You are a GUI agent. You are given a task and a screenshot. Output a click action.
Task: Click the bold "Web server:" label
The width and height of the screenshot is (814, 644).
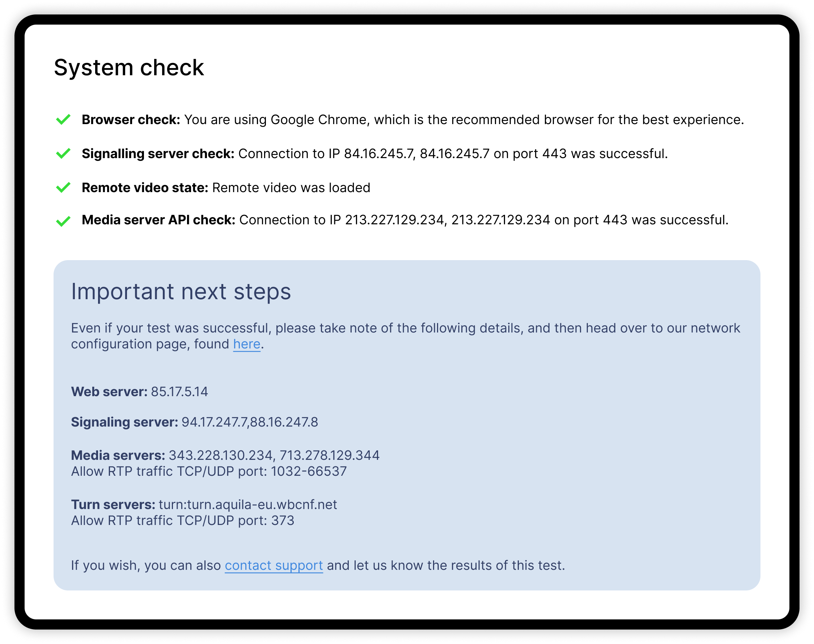tap(109, 392)
